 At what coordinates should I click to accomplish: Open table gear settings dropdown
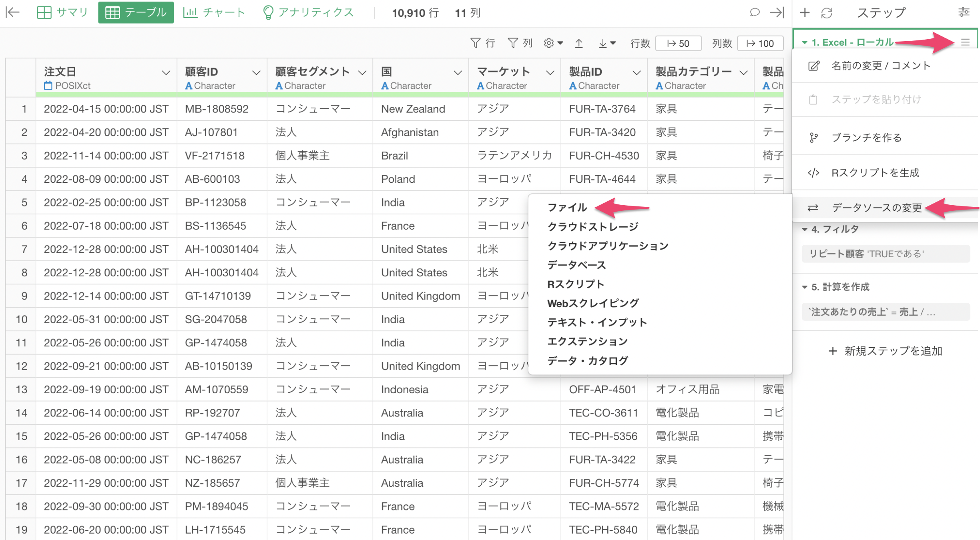(x=553, y=43)
